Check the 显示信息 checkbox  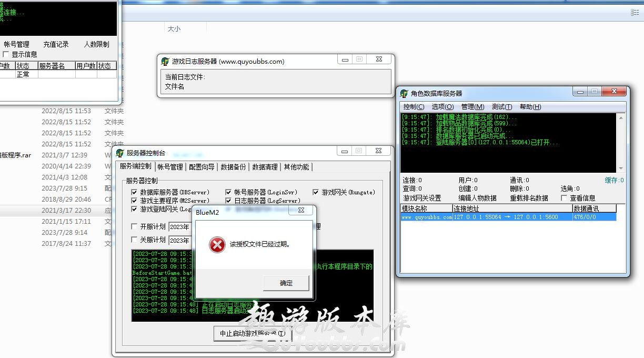tap(6, 54)
